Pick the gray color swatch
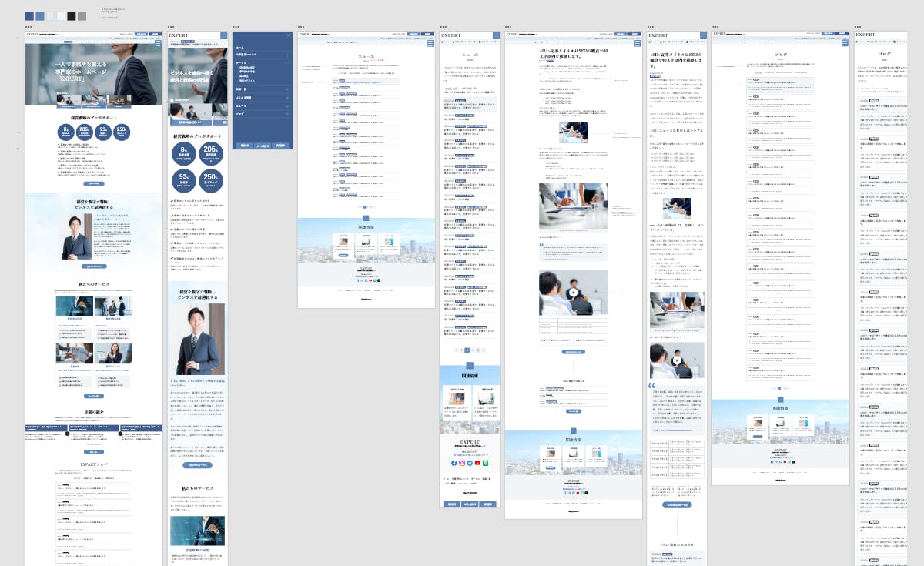The width and height of the screenshot is (924, 566). [x=82, y=15]
